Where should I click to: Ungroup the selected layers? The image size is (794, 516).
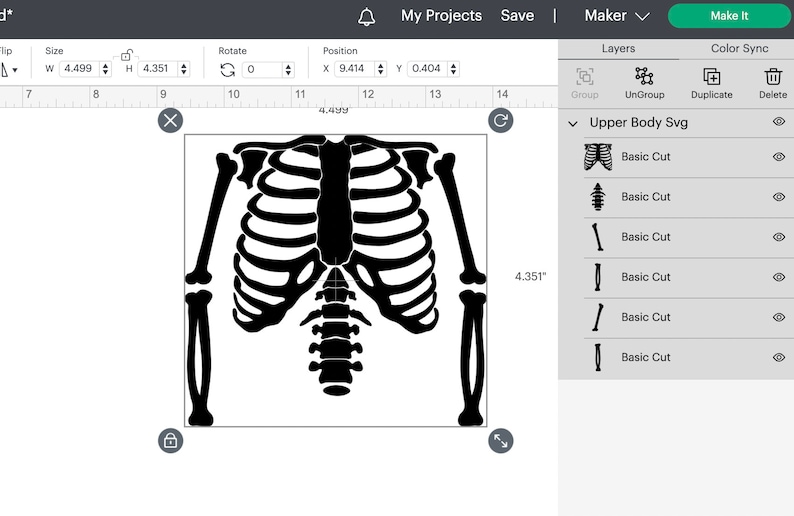pyautogui.click(x=644, y=84)
